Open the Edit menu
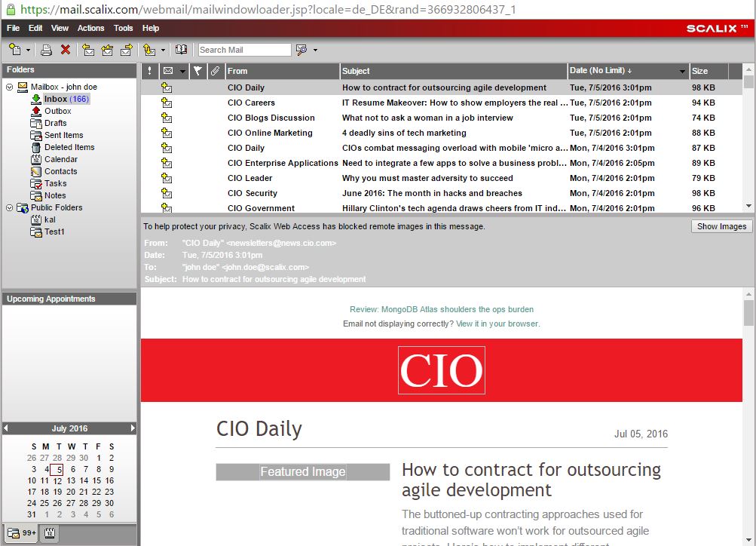Screen dimensions: 756x546 pos(35,28)
